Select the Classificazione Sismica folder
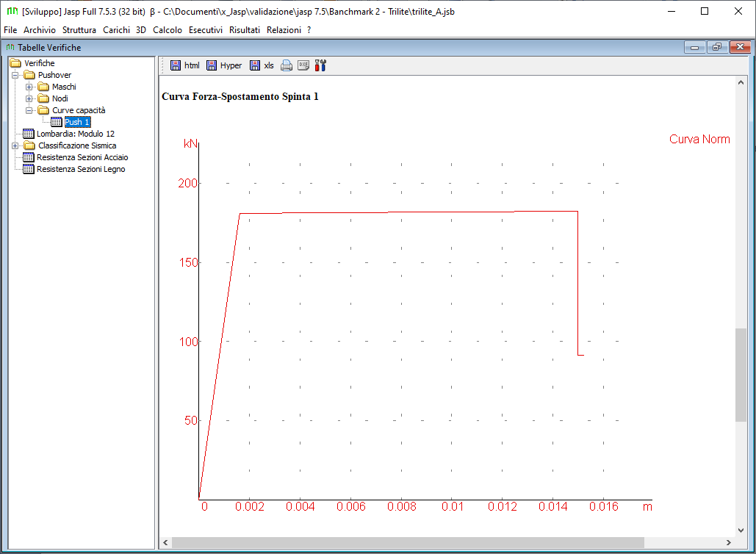This screenshot has width=756, height=554. 71,145
